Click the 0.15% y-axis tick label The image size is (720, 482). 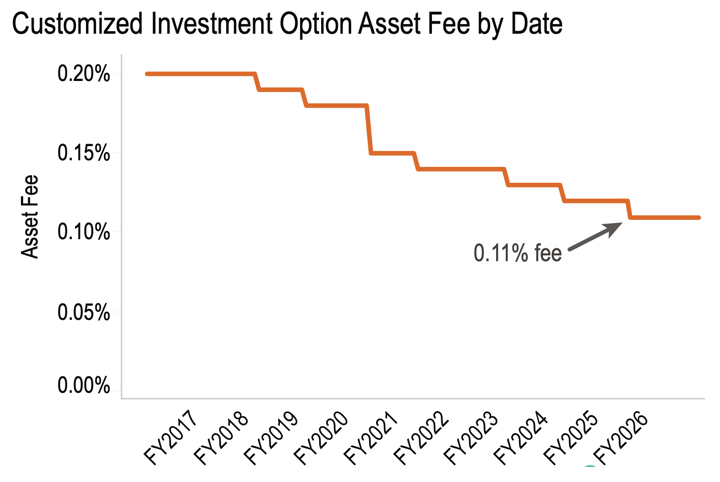(83, 153)
